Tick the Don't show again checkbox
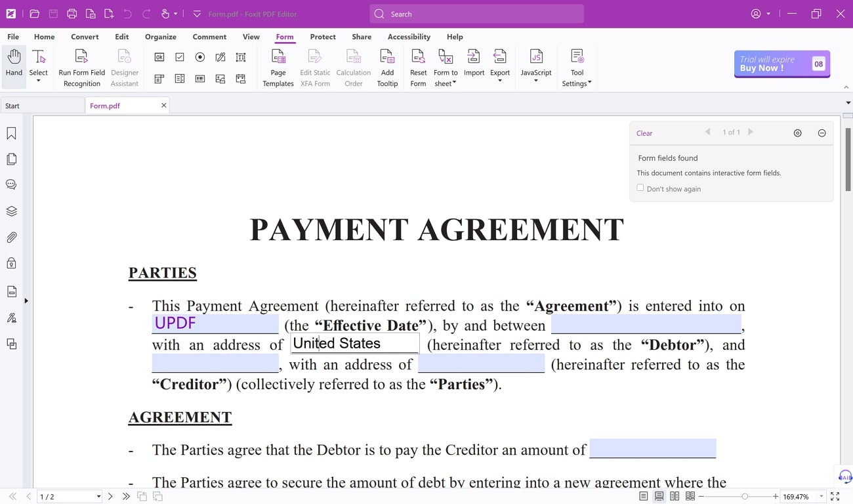 coord(640,187)
